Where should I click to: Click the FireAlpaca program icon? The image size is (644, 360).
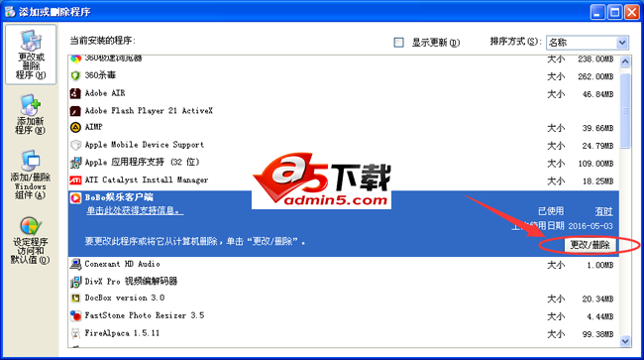(x=75, y=333)
